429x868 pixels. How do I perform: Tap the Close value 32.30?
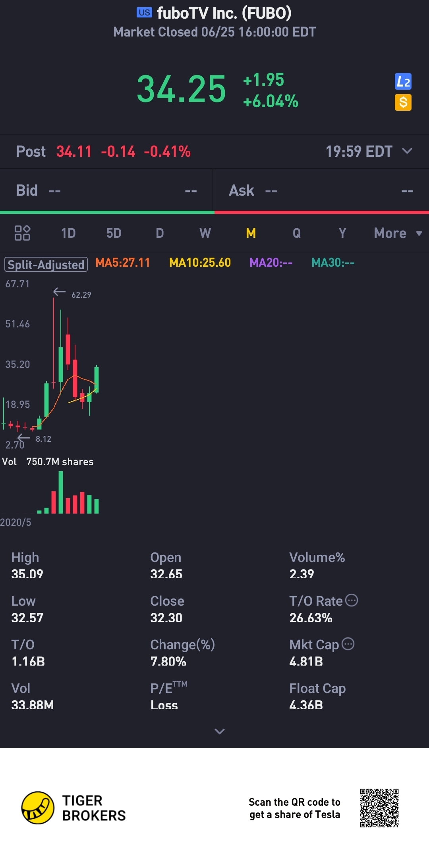(x=166, y=618)
